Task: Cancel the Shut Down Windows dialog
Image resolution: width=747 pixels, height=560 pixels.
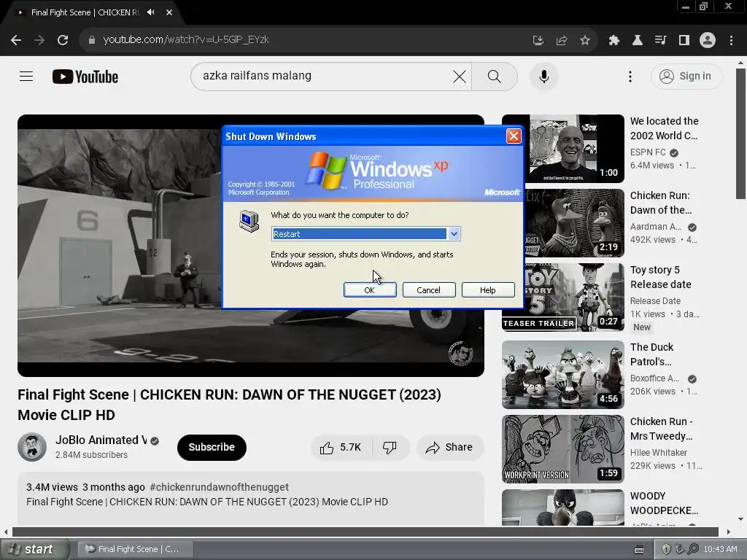Action: point(429,290)
